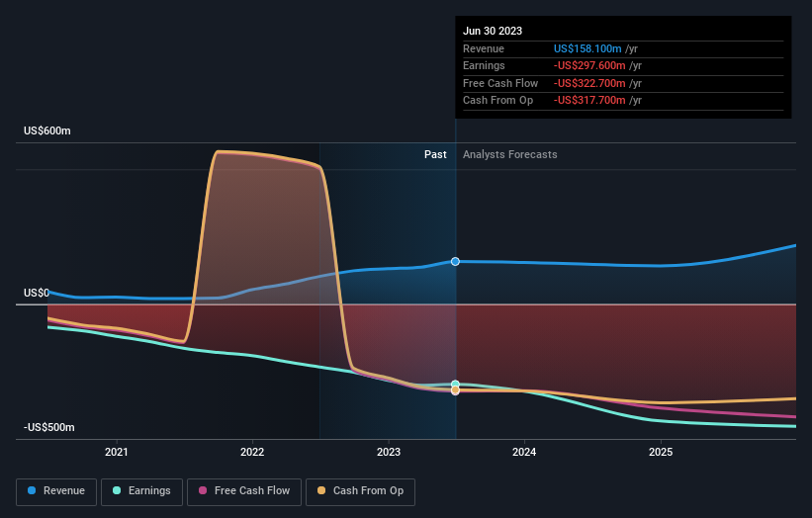Viewport: 812px width, 518px height.
Task: Toggle the Earnings legend series
Action: point(141,491)
